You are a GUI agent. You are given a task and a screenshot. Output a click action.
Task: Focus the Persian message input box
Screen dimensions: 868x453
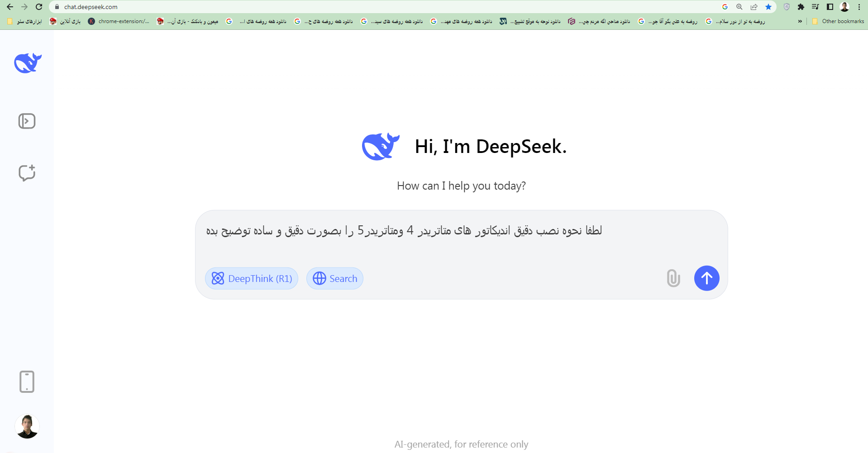(461, 231)
